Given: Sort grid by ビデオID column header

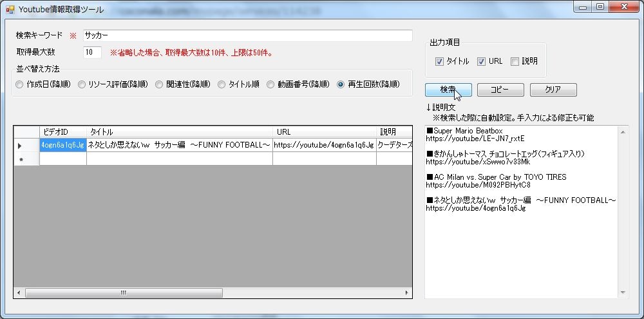Looking at the screenshot, I should click(63, 132).
